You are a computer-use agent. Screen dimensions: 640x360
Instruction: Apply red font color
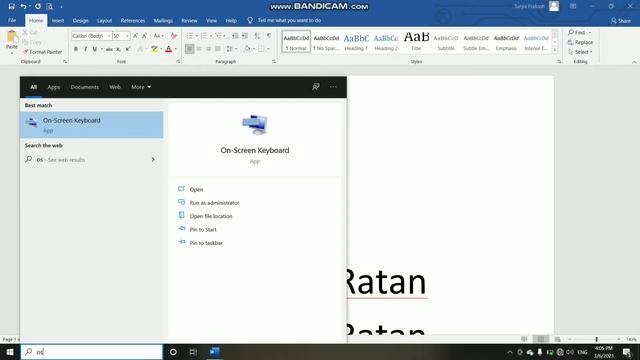coord(169,49)
